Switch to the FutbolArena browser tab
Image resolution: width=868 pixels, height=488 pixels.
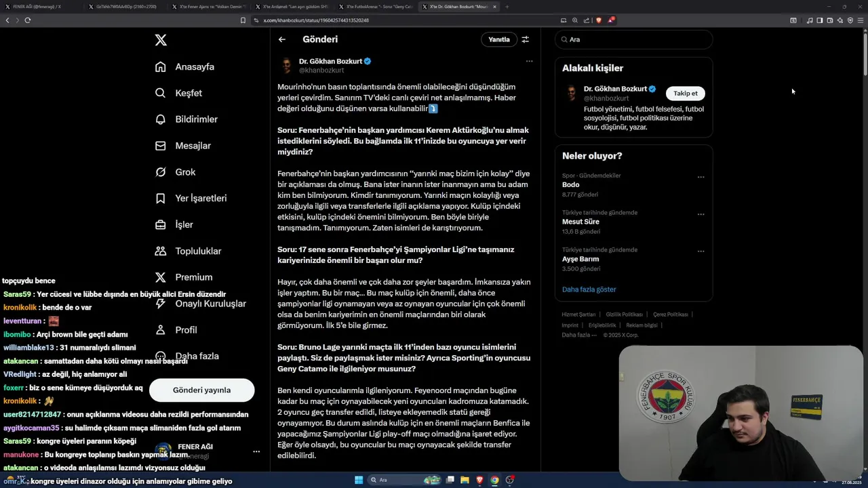pos(376,7)
